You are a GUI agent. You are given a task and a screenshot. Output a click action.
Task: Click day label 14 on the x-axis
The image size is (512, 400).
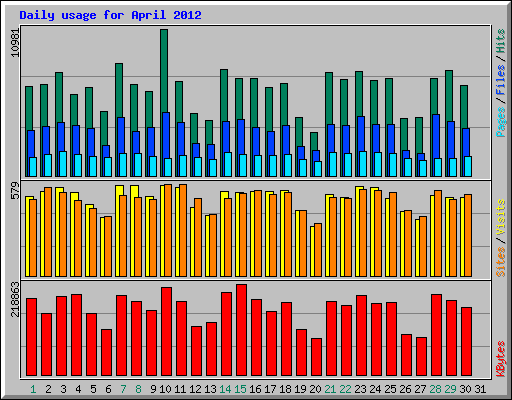225,389
